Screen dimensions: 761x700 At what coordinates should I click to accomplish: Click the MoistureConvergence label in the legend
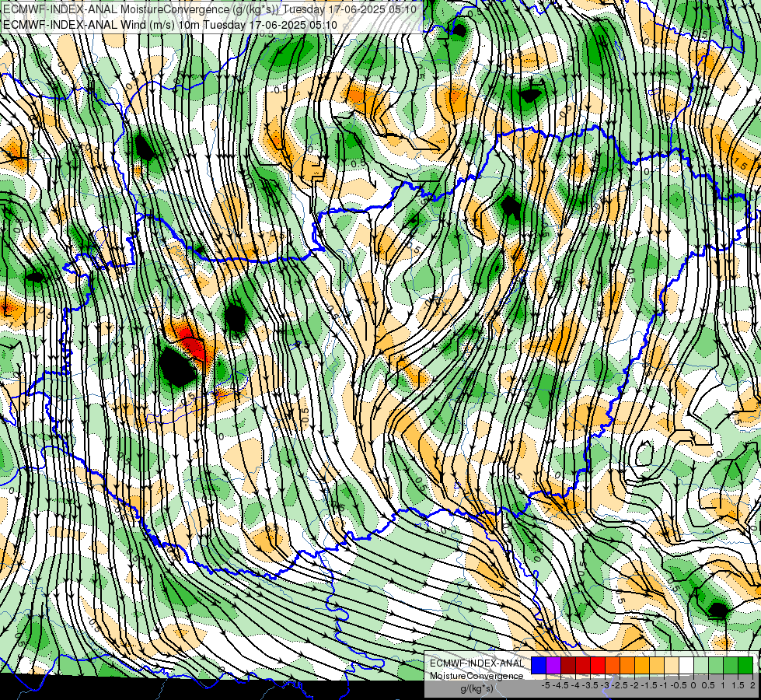[x=476, y=676]
